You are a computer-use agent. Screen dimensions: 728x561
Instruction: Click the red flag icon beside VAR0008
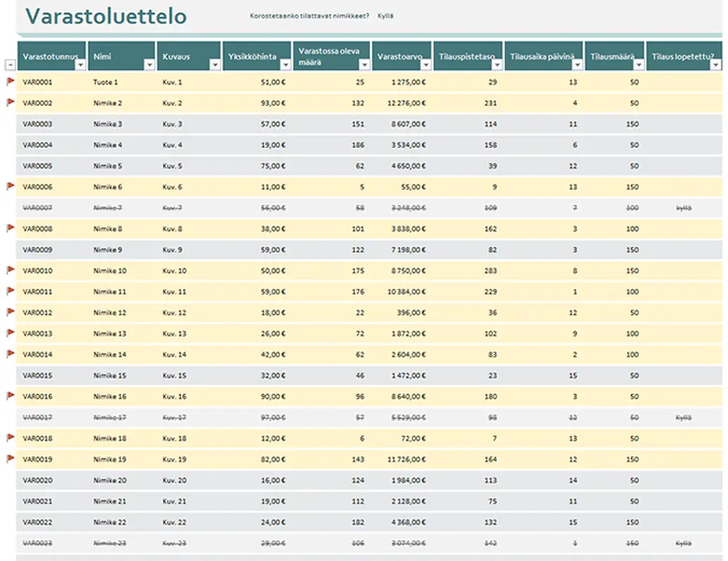coord(11,228)
